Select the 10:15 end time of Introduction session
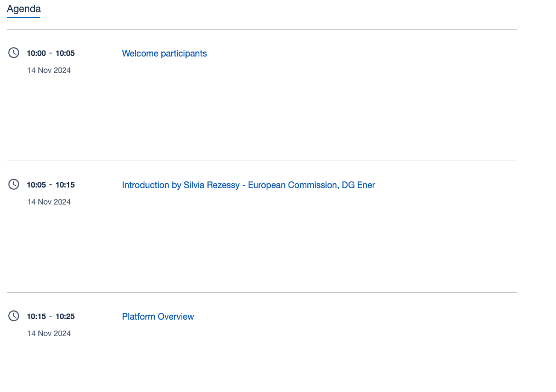This screenshot has width=556, height=392. point(65,185)
